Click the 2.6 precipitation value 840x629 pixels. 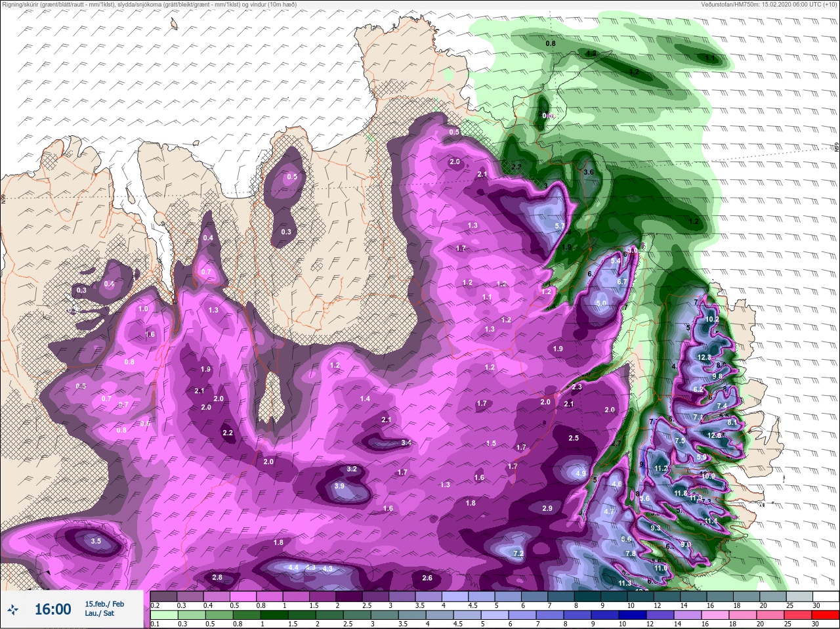click(x=427, y=578)
